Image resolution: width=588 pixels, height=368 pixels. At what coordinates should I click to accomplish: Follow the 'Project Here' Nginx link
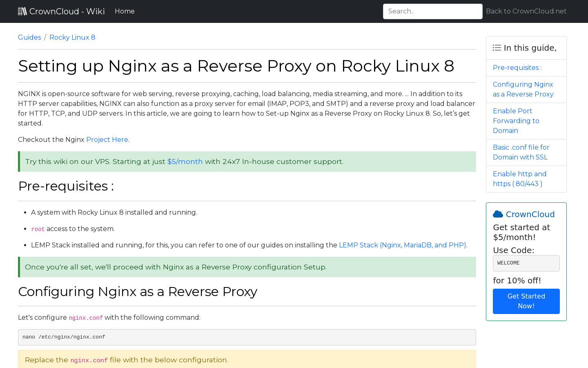click(x=107, y=139)
